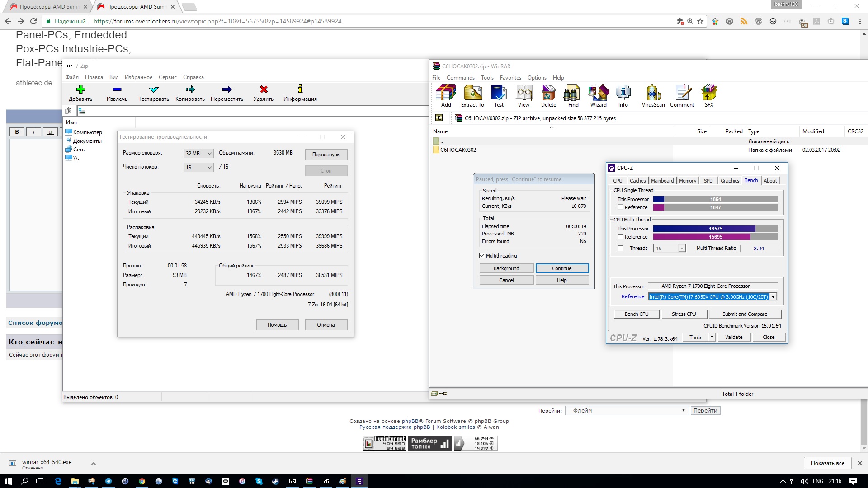Open WinRAR Commands menu
The height and width of the screenshot is (488, 868).
(460, 78)
